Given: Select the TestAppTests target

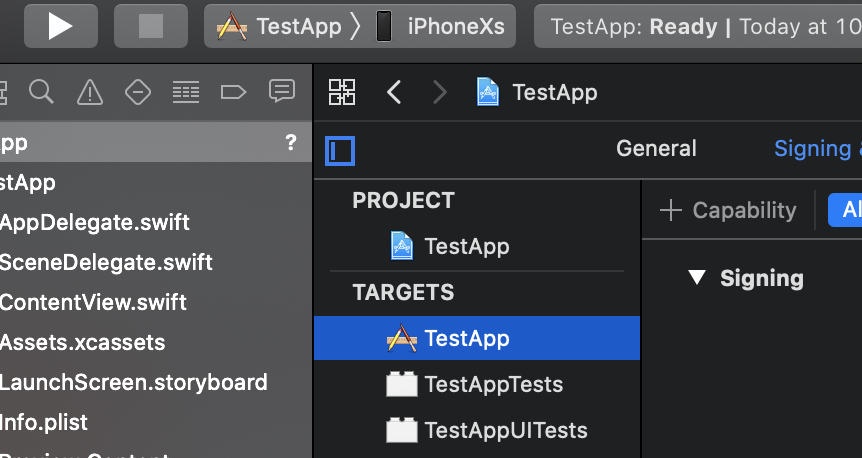Looking at the screenshot, I should 492,385.
